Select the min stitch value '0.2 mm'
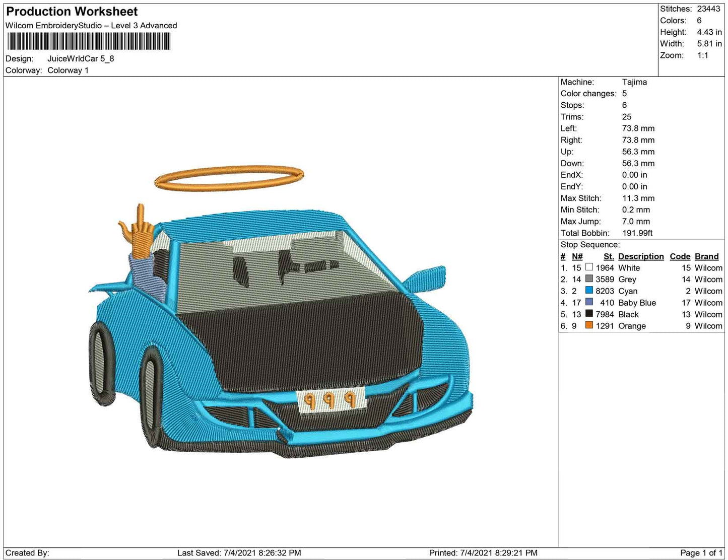This screenshot has height=560, width=728. click(636, 209)
